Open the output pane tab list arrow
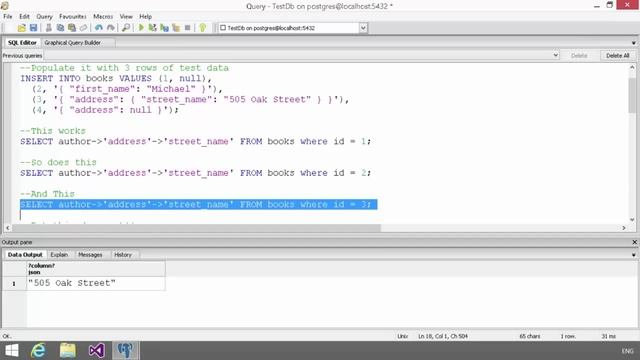 coord(633,255)
